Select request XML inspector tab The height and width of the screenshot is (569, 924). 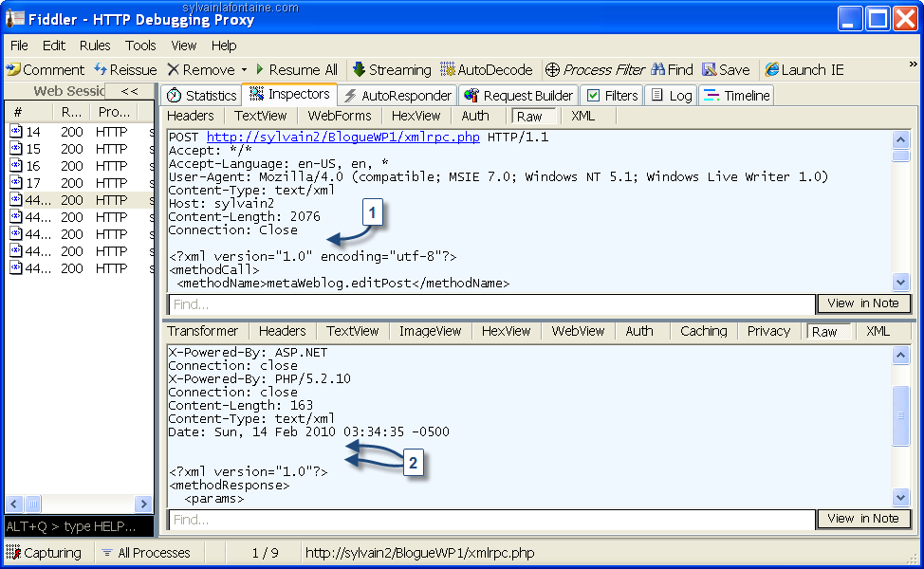click(582, 116)
